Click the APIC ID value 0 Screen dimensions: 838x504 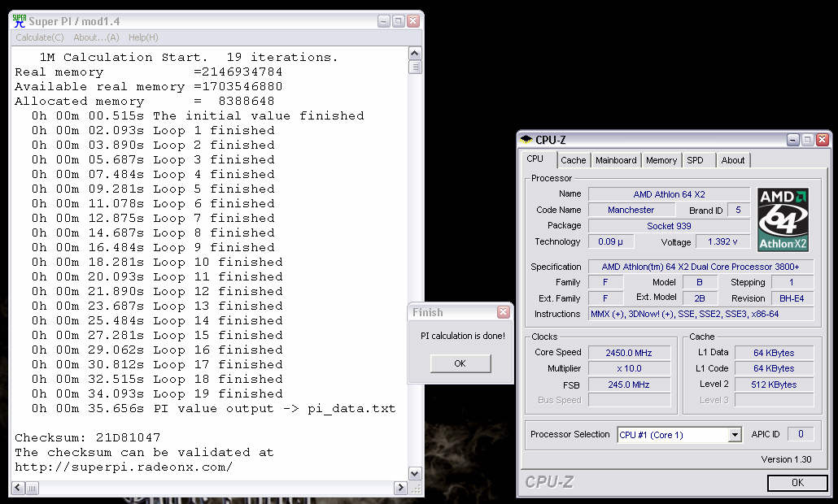801,434
